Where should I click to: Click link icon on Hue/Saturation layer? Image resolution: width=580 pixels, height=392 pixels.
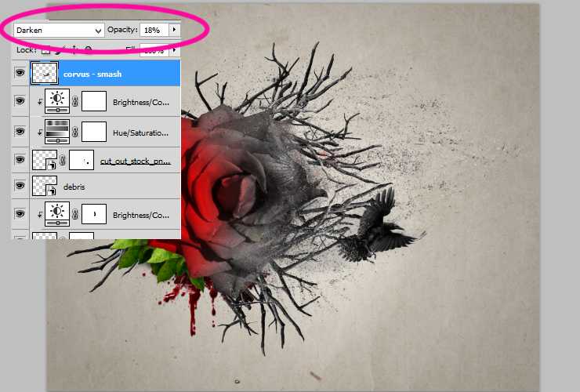pyautogui.click(x=75, y=132)
